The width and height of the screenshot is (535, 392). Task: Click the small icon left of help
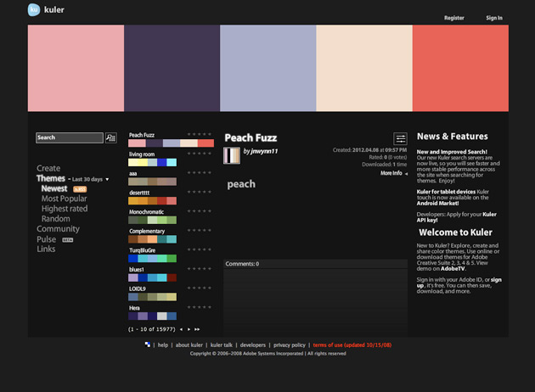coord(148,344)
